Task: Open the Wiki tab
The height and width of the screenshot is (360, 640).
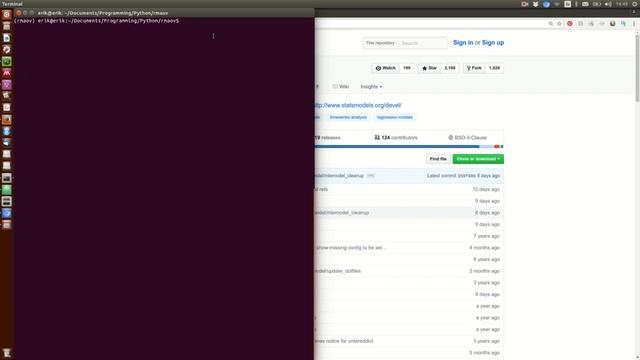Action: 341,87
